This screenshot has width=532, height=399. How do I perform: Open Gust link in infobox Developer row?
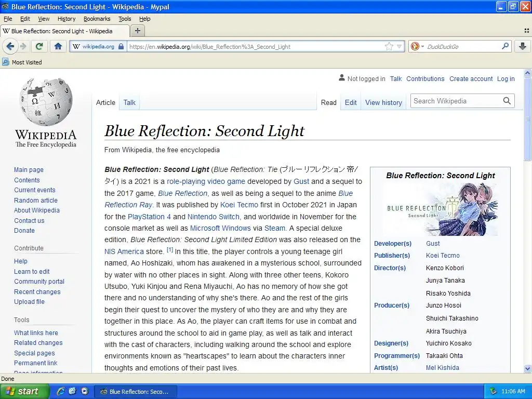coord(433,243)
